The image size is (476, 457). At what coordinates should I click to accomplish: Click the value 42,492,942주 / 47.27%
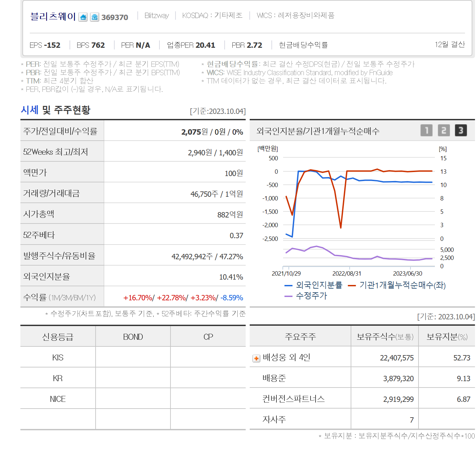point(207,257)
